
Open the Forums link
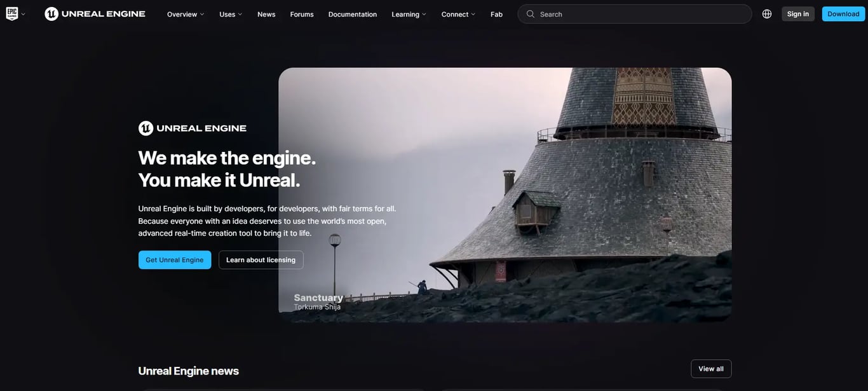pos(302,14)
